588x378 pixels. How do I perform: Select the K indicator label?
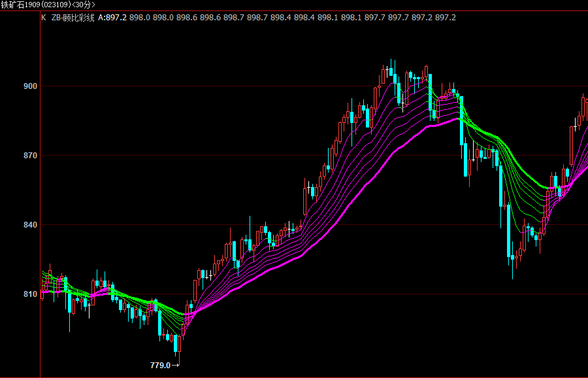tap(44, 18)
